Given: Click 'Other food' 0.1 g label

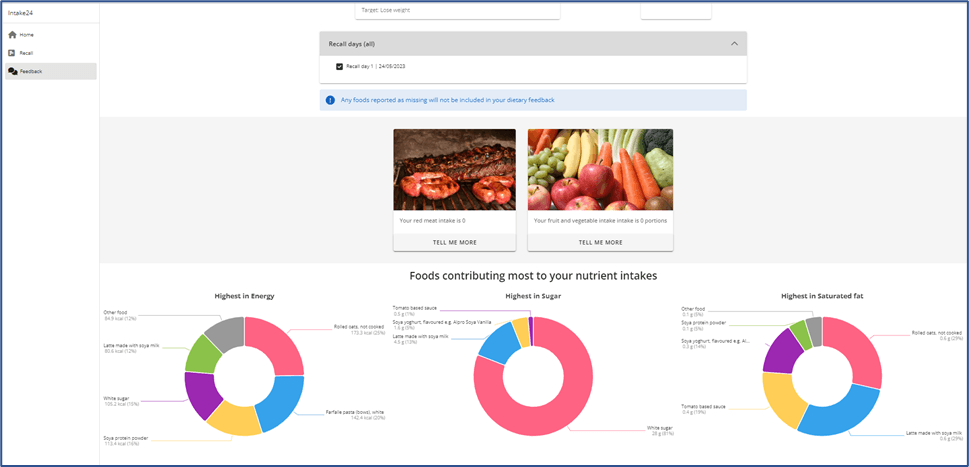Looking at the screenshot, I should [695, 311].
